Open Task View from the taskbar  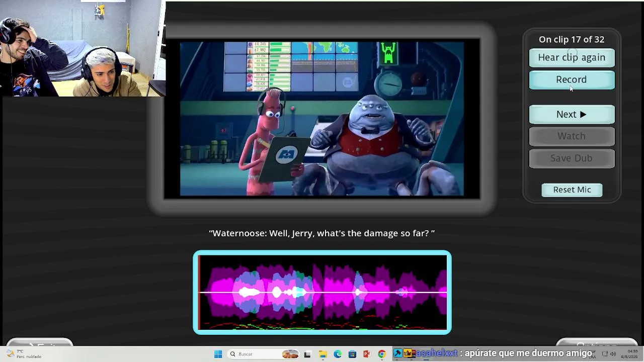point(307,354)
